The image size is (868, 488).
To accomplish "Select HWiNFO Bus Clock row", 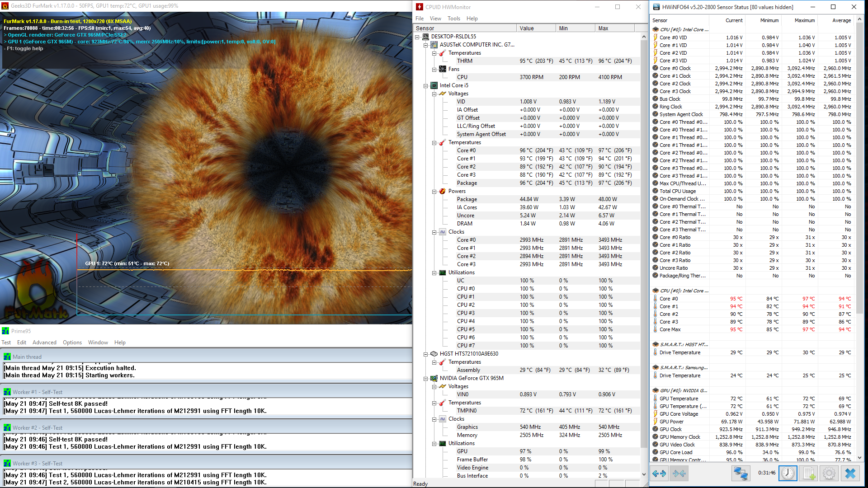I will pos(753,99).
